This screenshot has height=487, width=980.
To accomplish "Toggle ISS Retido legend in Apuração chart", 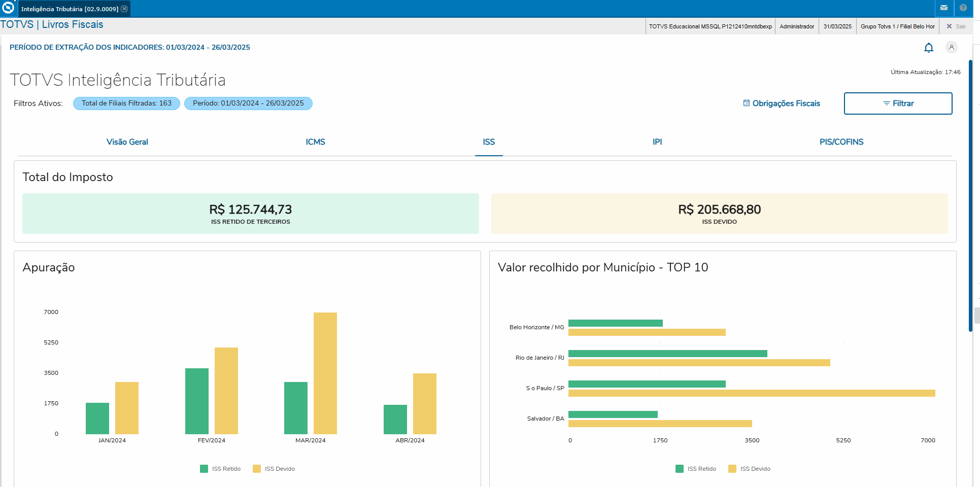I will 220,469.
